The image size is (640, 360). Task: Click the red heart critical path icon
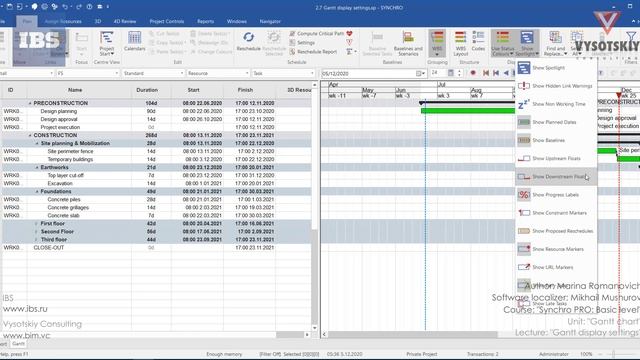tap(349, 33)
